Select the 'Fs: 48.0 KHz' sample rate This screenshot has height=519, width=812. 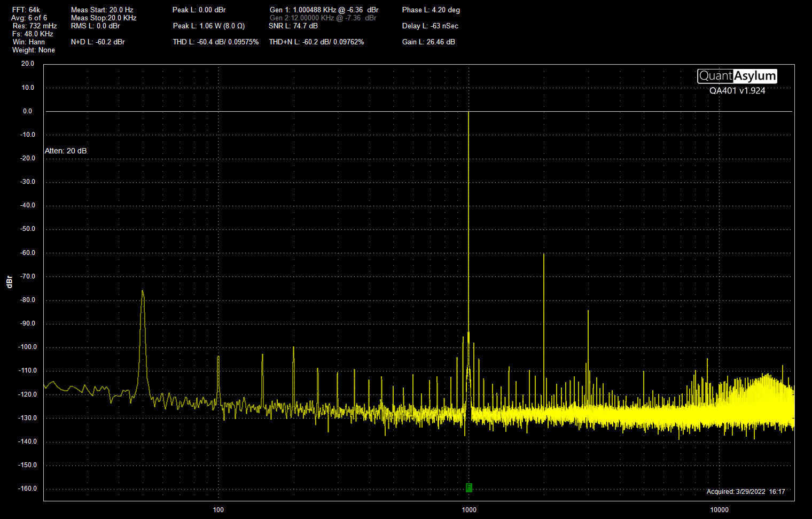click(x=33, y=34)
